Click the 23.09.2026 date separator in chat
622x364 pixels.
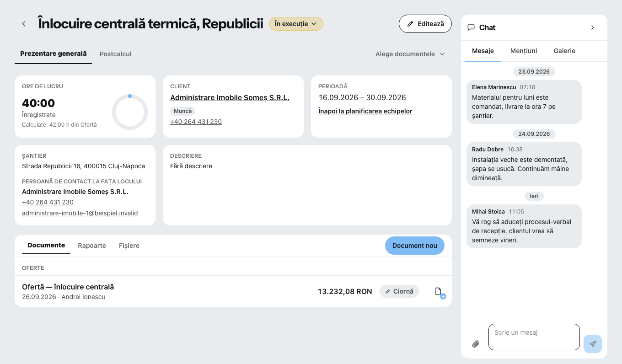pos(534,72)
